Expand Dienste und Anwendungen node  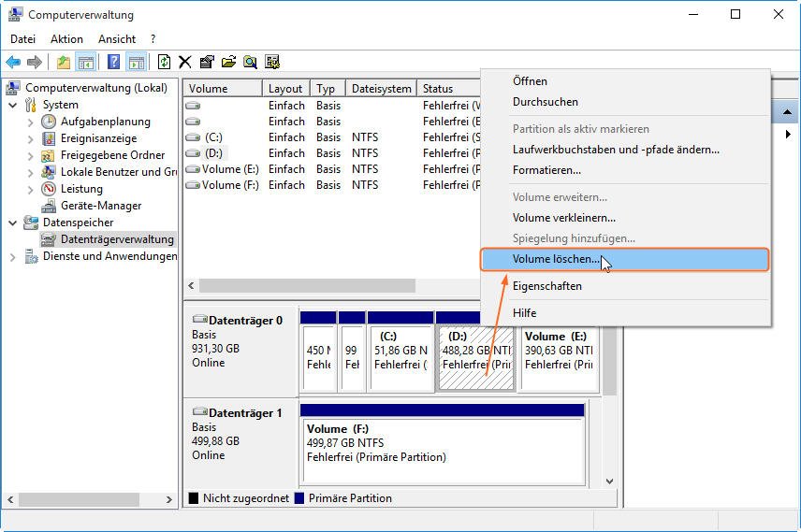tap(13, 257)
